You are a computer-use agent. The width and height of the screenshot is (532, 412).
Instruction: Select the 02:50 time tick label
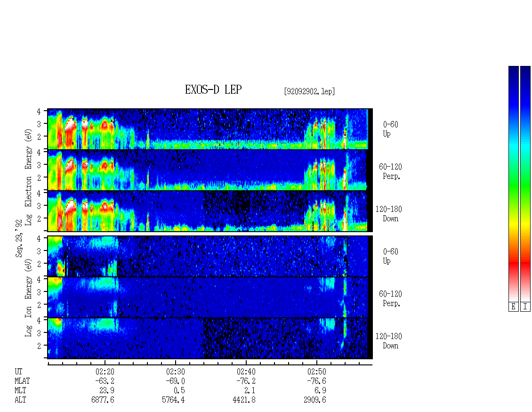tap(316, 372)
